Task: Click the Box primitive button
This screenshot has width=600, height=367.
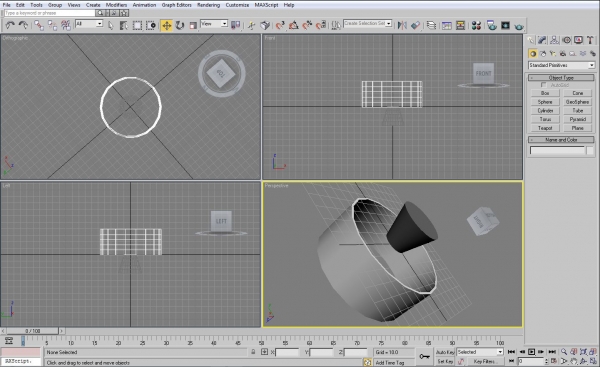Action: coord(545,93)
